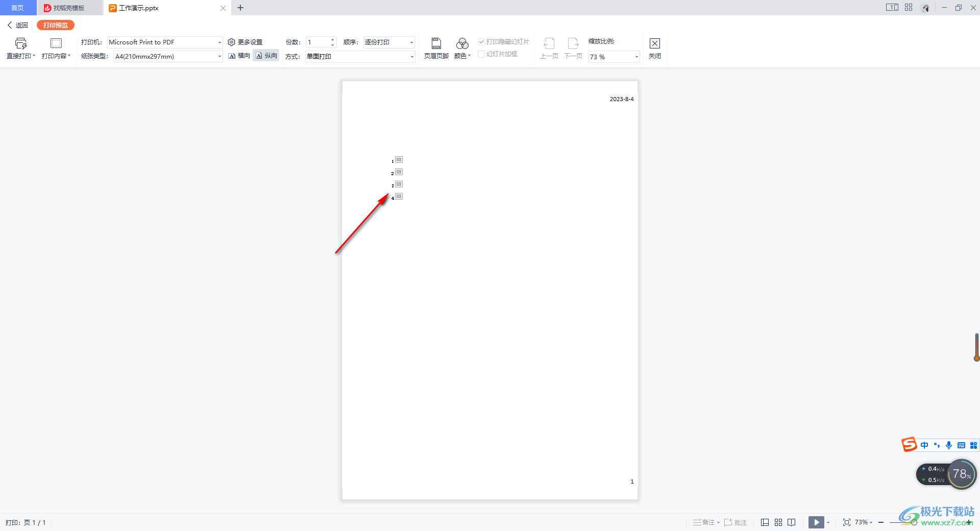Open the Sogou soft keyboard icon
The image size is (980, 531).
(961, 445)
